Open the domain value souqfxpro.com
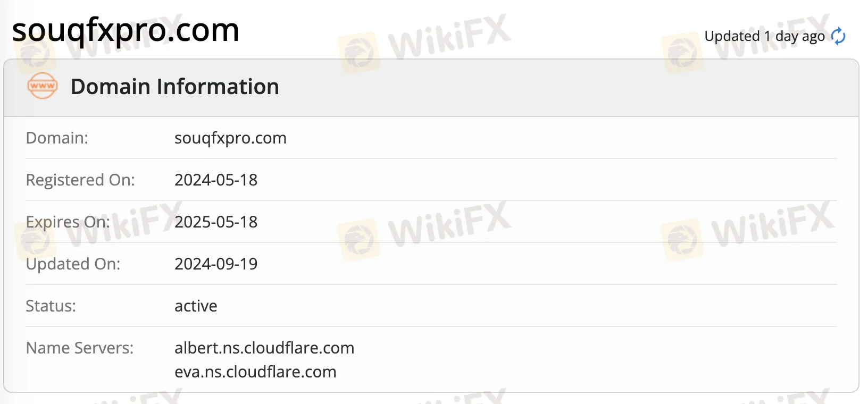868x404 pixels. coord(230,138)
